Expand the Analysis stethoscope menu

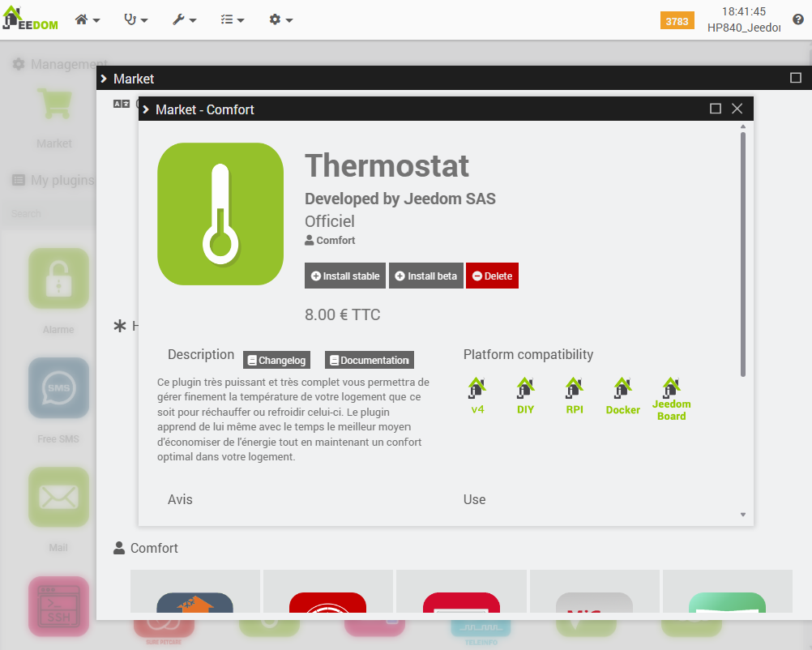click(135, 20)
